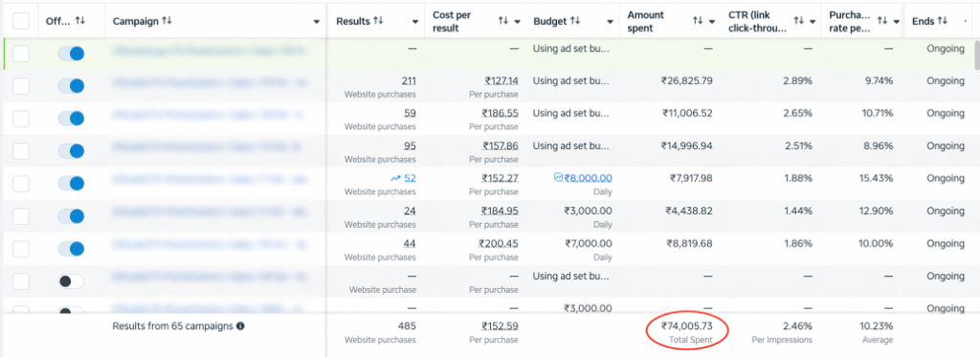Select the ₹8,819.68 amount spent cell
This screenshot has width=980, height=357.
pos(689,243)
